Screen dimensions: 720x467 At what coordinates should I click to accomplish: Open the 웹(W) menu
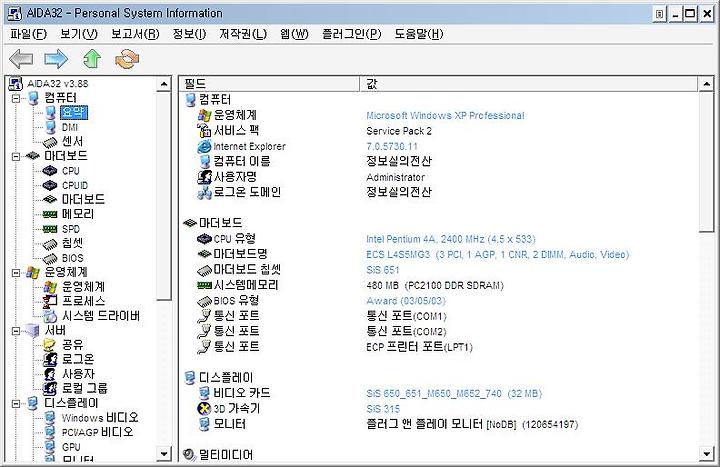tap(294, 34)
